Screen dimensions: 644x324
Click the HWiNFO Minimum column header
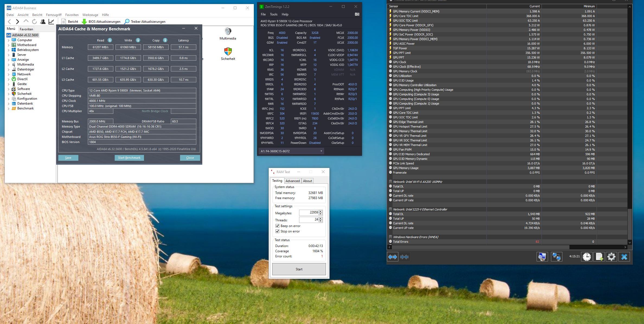tap(569, 6)
